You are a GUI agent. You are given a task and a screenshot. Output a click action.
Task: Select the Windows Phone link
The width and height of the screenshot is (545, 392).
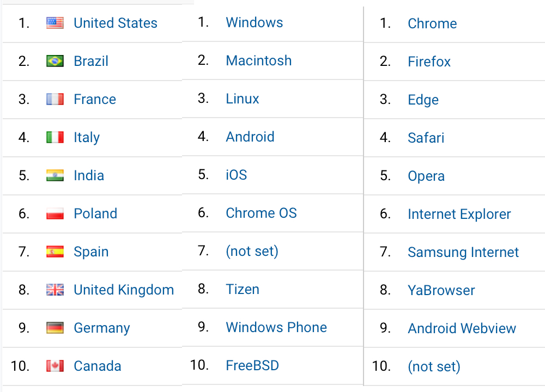coord(276,327)
